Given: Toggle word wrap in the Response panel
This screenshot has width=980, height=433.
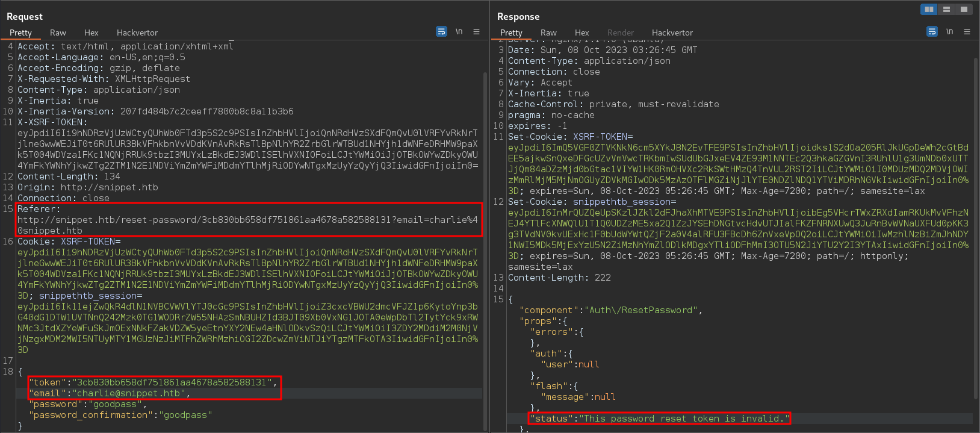Looking at the screenshot, I should [x=932, y=31].
